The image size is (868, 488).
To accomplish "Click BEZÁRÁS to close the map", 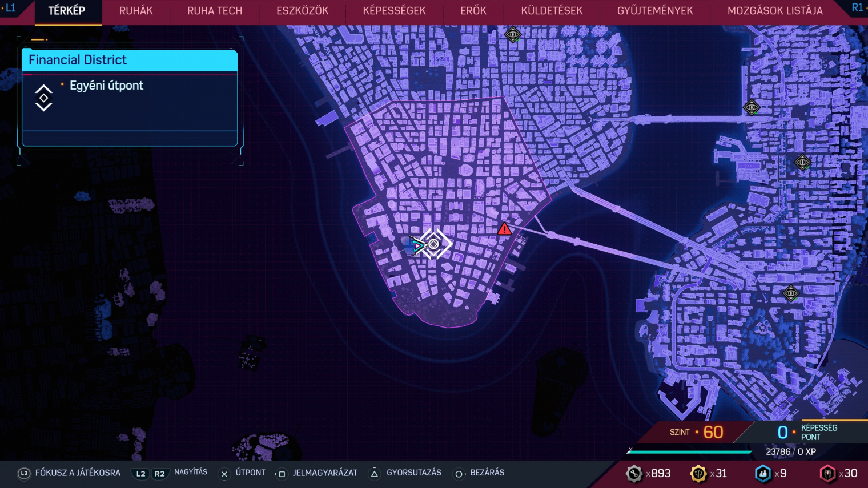I will [x=487, y=473].
